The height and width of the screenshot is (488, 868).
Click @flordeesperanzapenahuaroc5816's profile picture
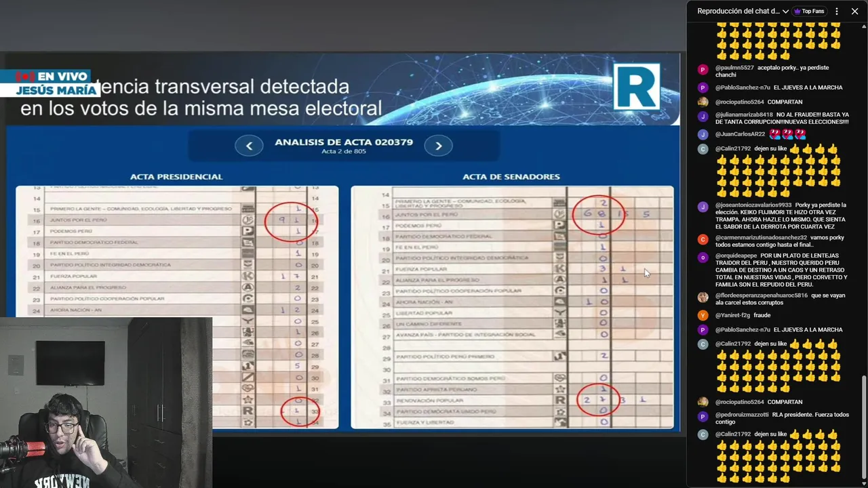tap(703, 297)
